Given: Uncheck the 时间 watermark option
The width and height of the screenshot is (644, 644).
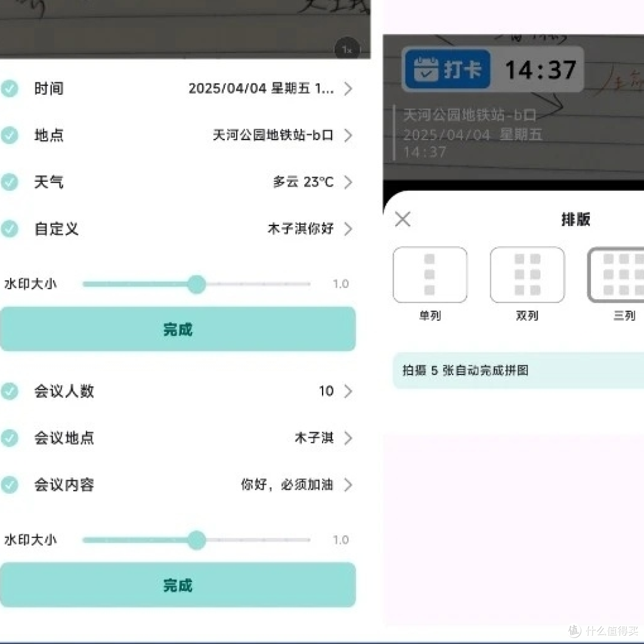Looking at the screenshot, I should [x=10, y=88].
